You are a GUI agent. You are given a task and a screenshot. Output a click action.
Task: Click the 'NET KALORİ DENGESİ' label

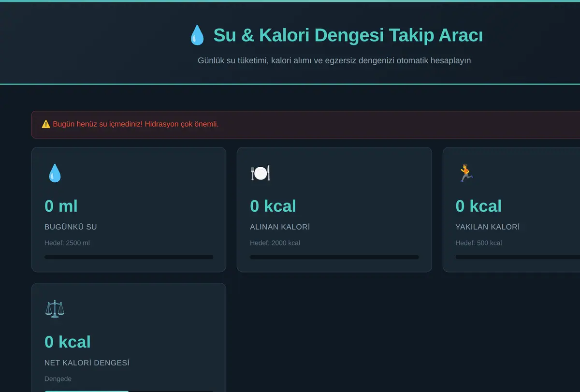click(87, 363)
